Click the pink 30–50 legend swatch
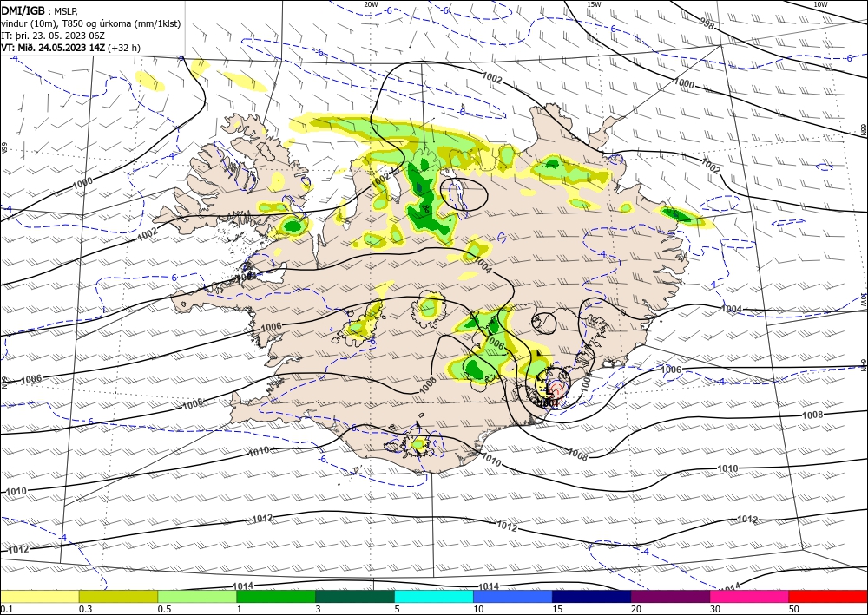The height and width of the screenshot is (615, 868). (750, 596)
